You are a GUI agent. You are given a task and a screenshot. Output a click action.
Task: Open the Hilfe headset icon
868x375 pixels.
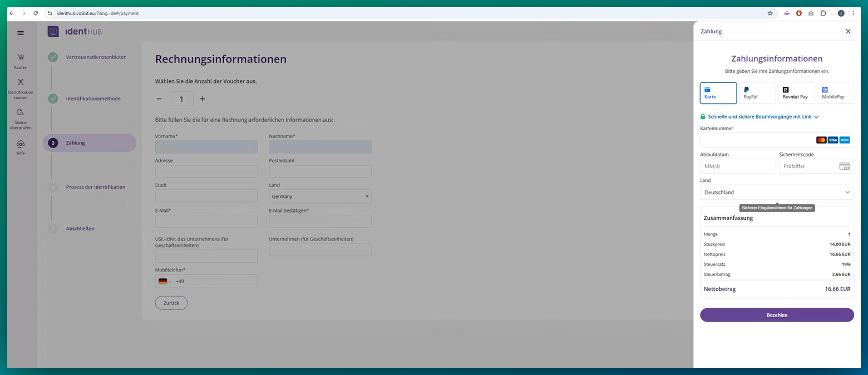click(21, 144)
